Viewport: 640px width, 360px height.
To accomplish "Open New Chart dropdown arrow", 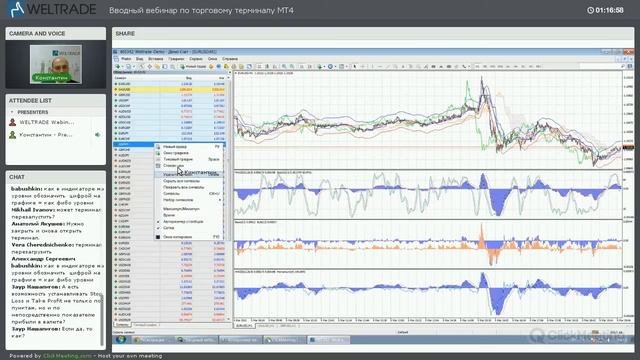I will 122,66.
